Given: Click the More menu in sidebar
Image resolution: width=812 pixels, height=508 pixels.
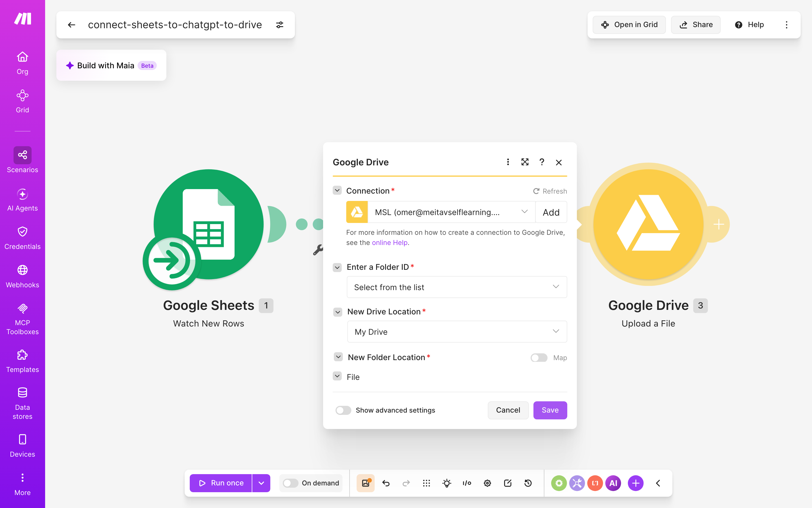Looking at the screenshot, I should pos(23,484).
